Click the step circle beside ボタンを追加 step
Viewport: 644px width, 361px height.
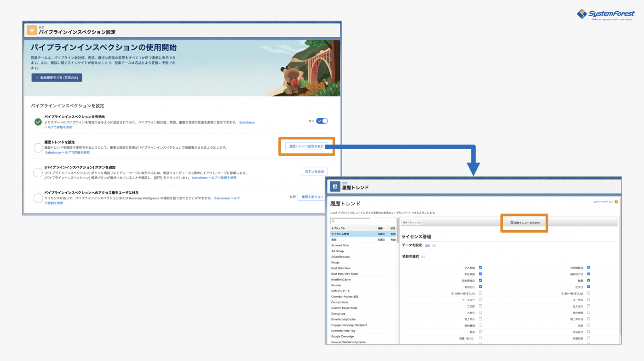point(38,173)
